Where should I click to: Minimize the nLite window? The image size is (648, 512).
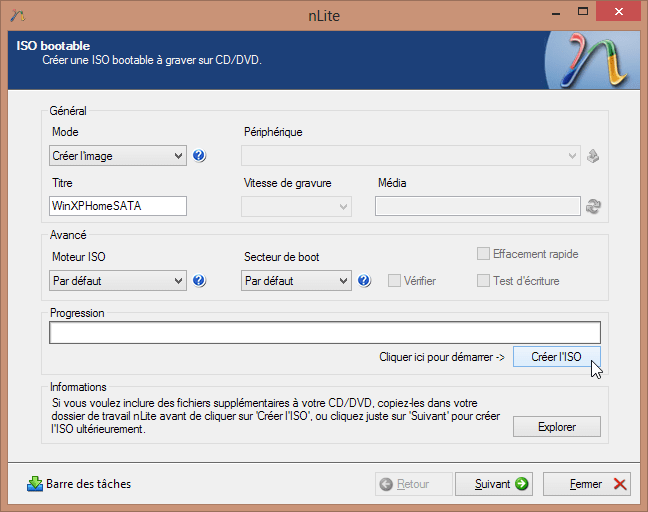coord(556,12)
